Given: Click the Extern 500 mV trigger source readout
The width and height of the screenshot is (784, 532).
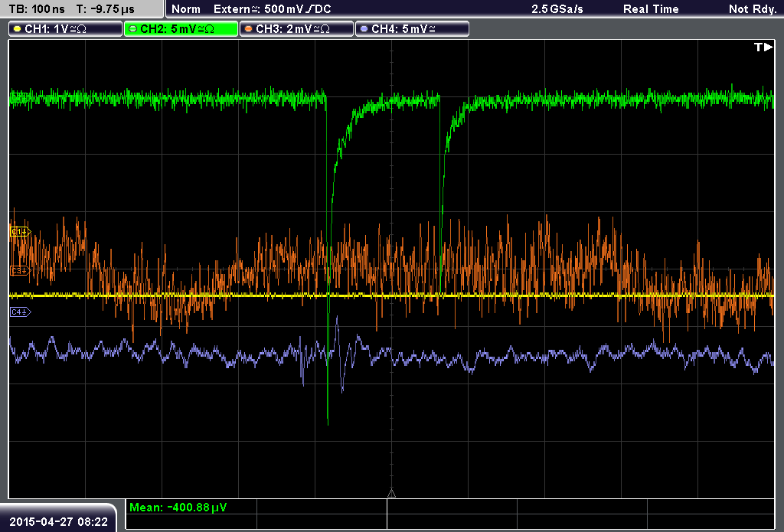Looking at the screenshot, I should 272,9.
